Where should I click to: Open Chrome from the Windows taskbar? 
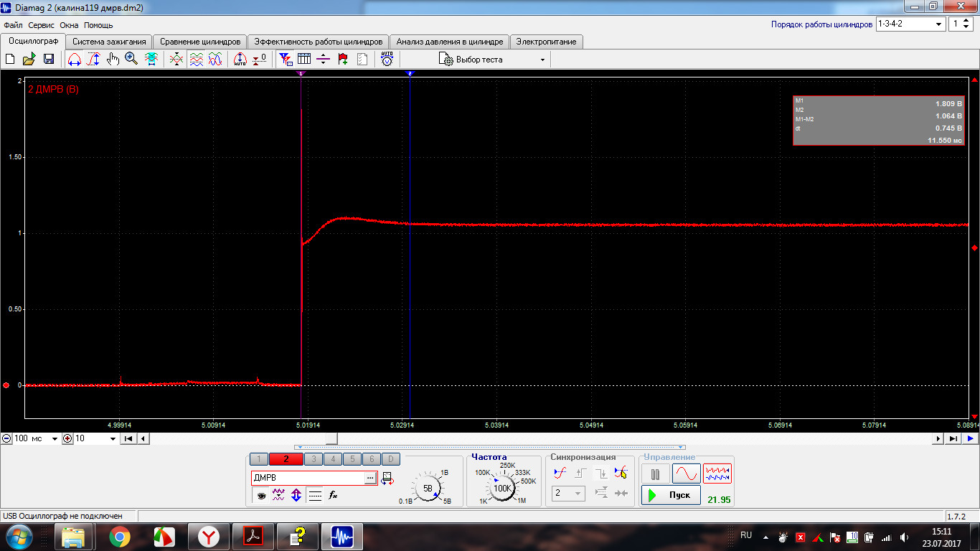120,537
